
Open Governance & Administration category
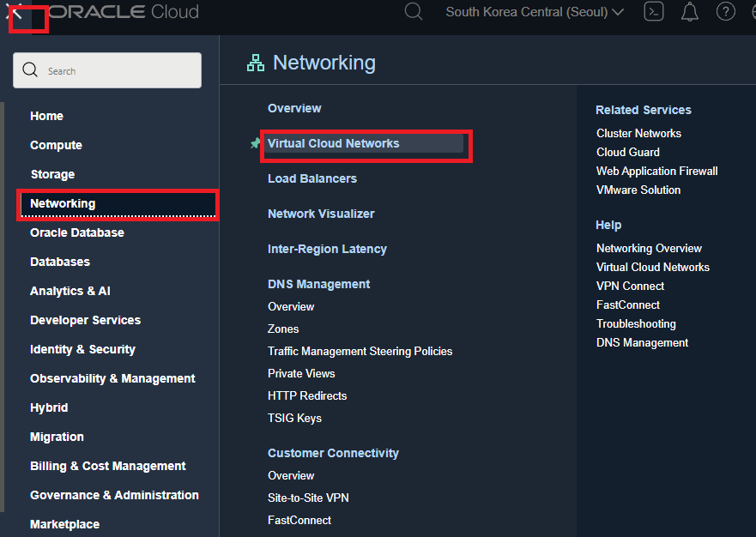[114, 495]
